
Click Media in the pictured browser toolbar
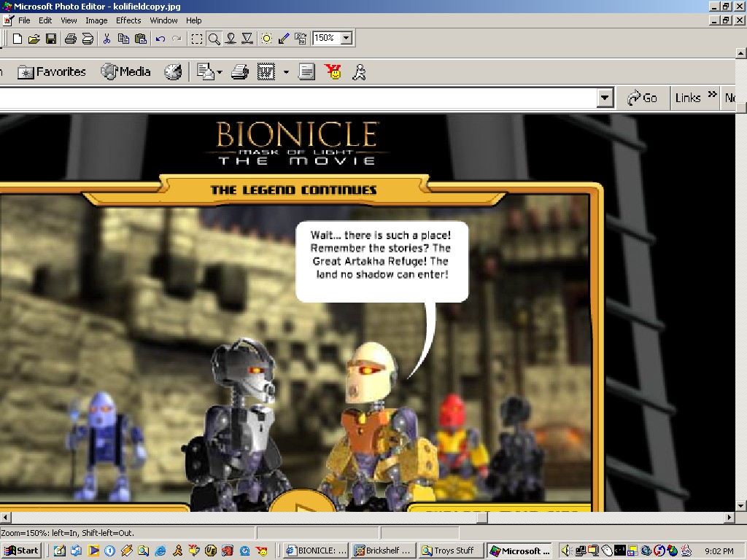(125, 71)
